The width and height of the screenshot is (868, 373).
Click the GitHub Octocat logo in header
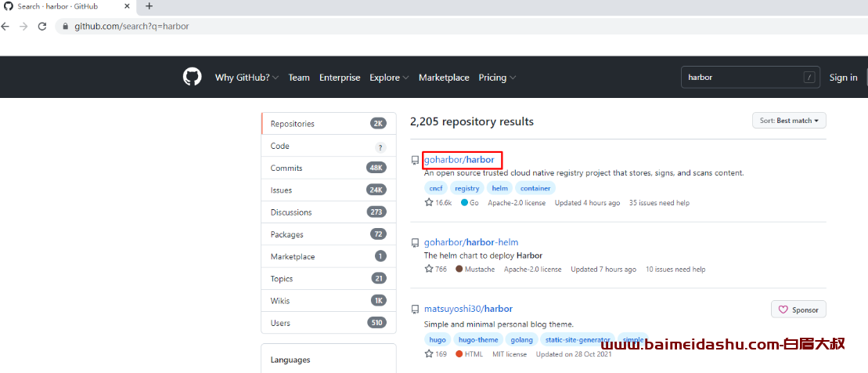(x=192, y=77)
